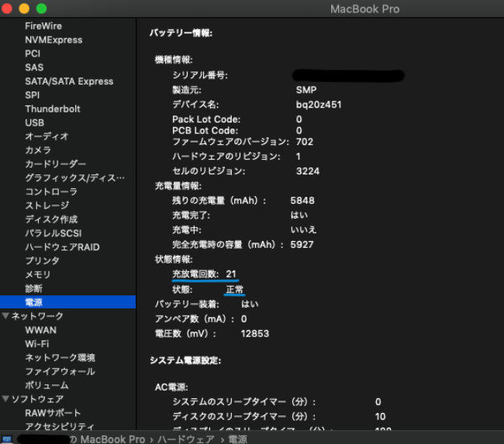Click the green zoom window button
Viewport: 504px width, 444px height.
tap(41, 9)
